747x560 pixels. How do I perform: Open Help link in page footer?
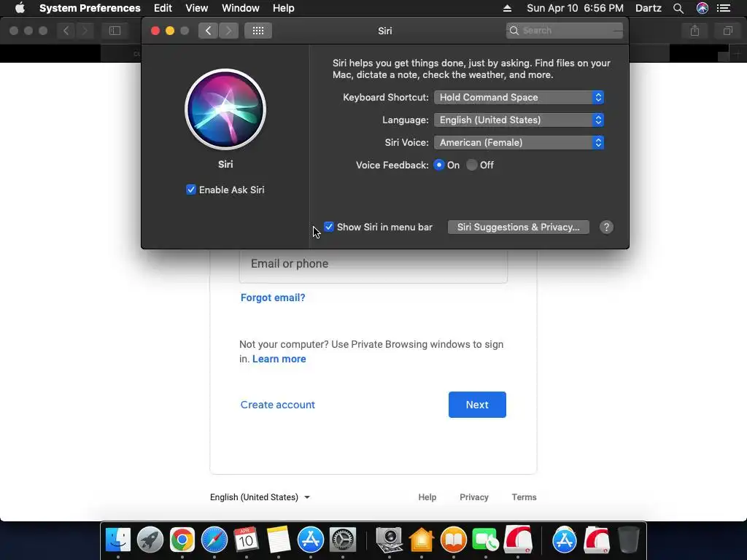point(427,497)
